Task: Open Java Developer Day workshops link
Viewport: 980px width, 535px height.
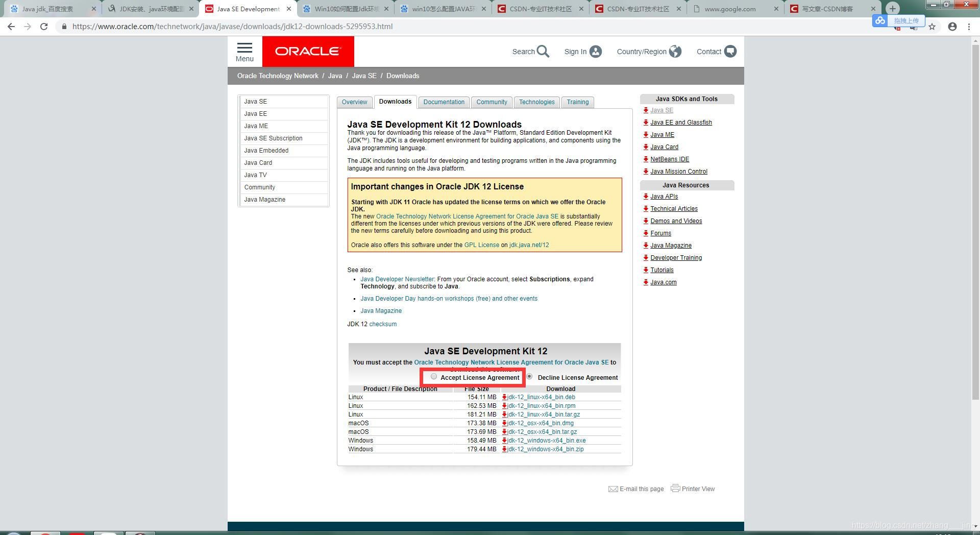Action: pos(449,299)
